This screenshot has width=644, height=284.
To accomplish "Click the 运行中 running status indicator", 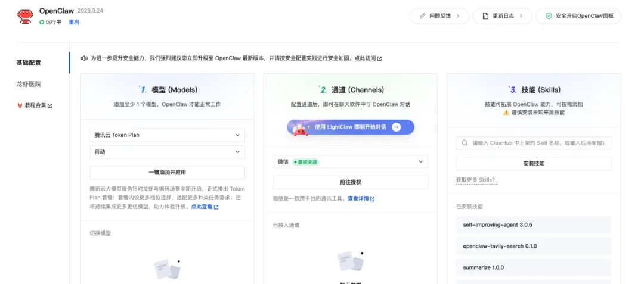I will 50,22.
